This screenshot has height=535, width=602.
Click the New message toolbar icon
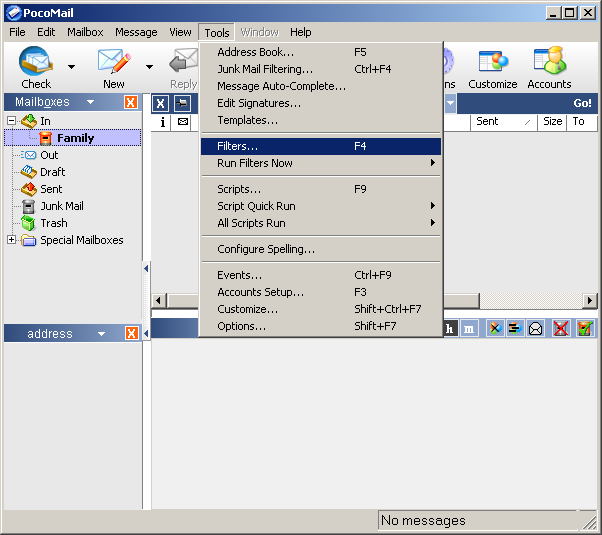113,62
